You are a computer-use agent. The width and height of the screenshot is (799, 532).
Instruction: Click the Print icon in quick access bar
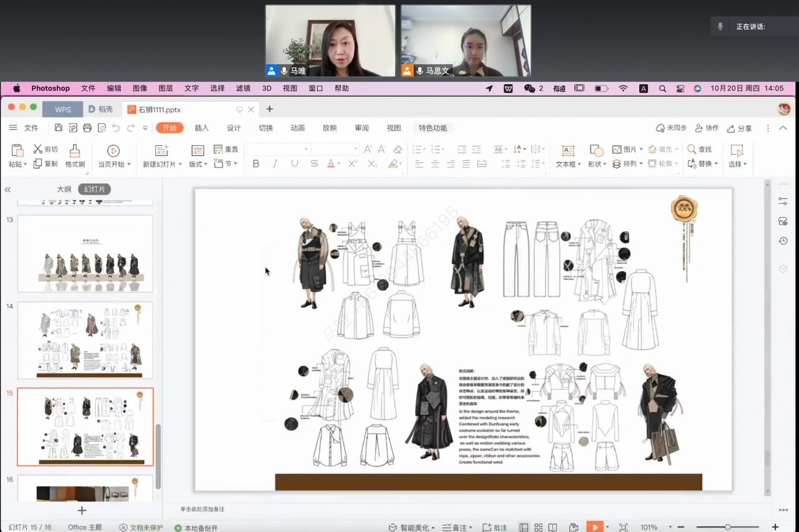pos(87,128)
